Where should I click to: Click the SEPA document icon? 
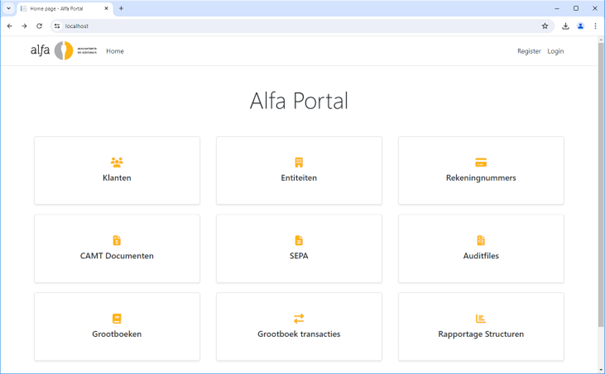click(299, 240)
